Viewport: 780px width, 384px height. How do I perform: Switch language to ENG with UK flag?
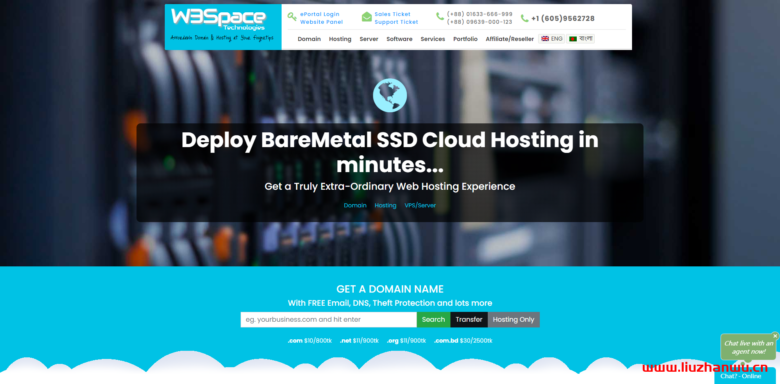point(552,39)
